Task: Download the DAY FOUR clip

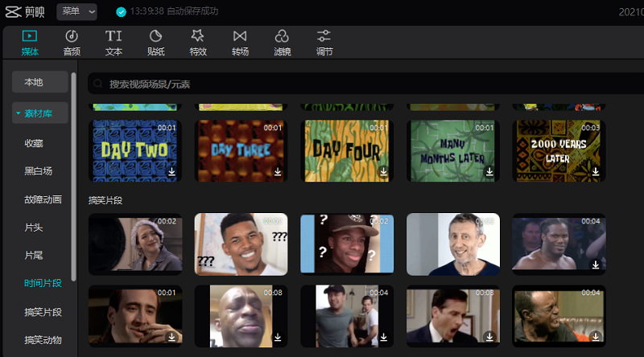Action: point(384,171)
